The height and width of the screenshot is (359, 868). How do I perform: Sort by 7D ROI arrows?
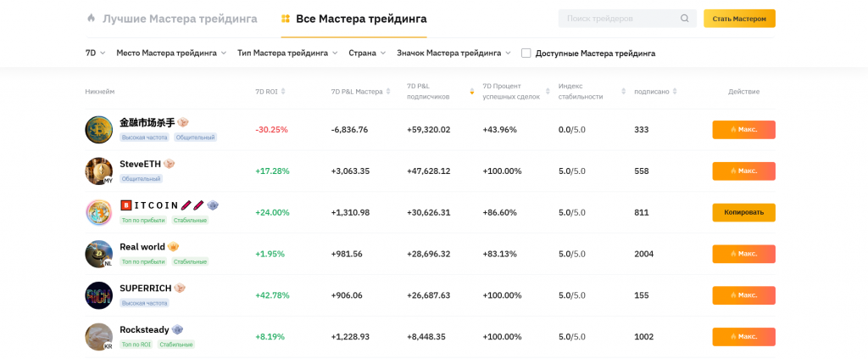[283, 92]
